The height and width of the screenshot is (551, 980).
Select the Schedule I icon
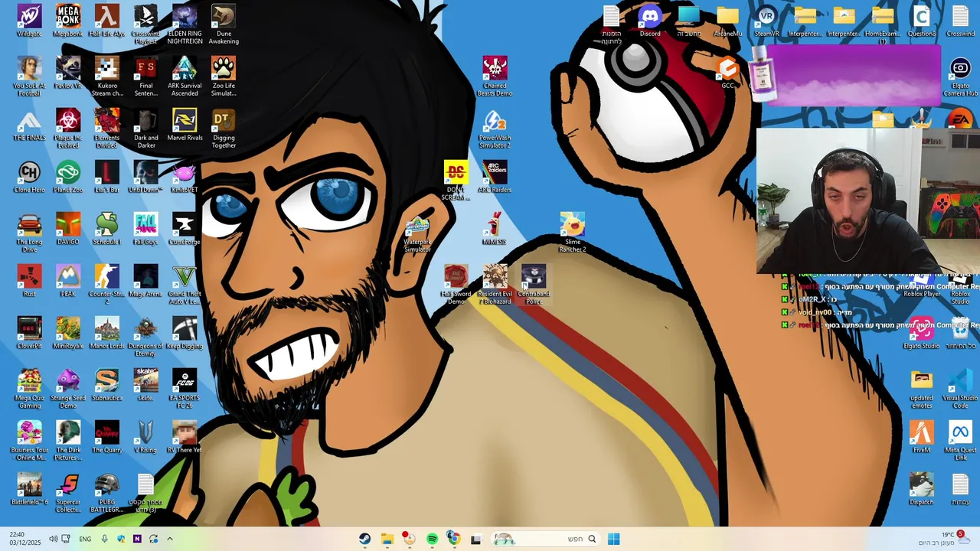point(107,229)
